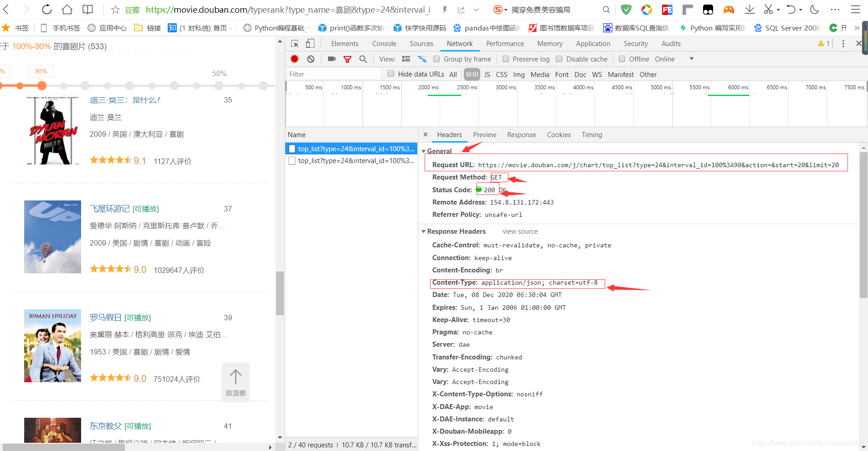Click the Roman Holiday poster thumbnail
Screen dimensions: 868x451
pos(52,346)
